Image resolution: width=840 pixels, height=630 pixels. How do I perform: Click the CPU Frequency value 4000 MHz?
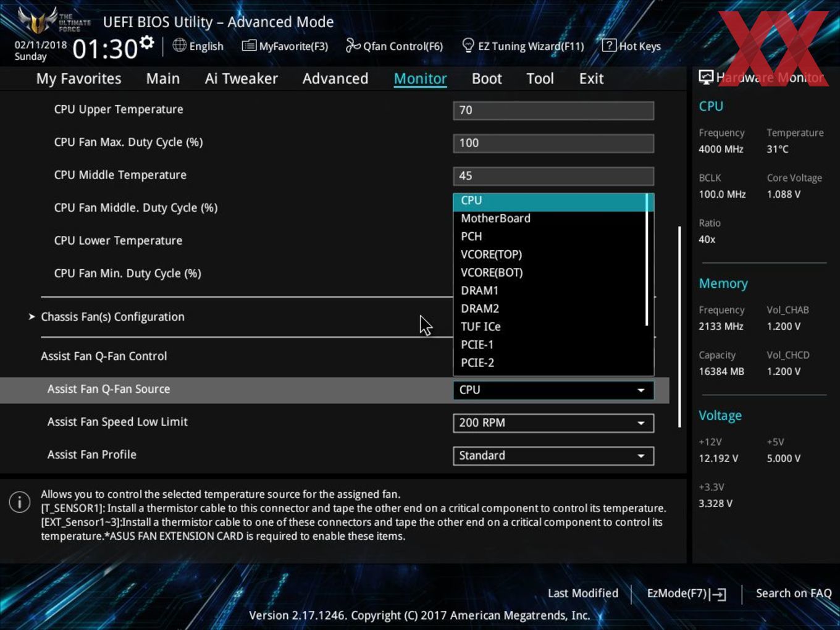(x=721, y=149)
